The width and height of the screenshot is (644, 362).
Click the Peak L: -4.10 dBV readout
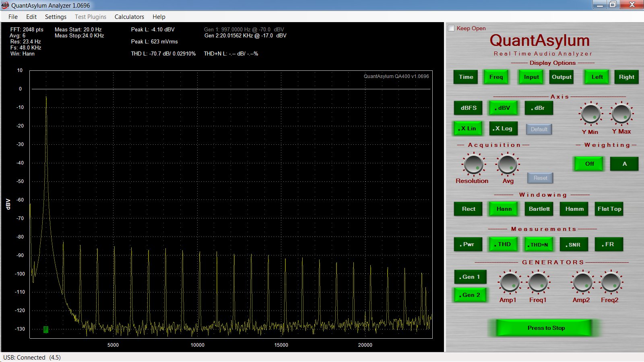pyautogui.click(x=153, y=29)
